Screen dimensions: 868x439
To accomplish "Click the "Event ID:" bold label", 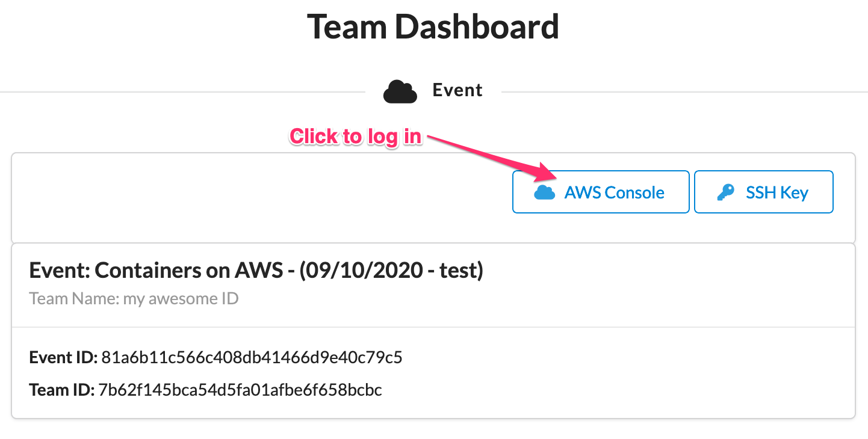I will (63, 358).
